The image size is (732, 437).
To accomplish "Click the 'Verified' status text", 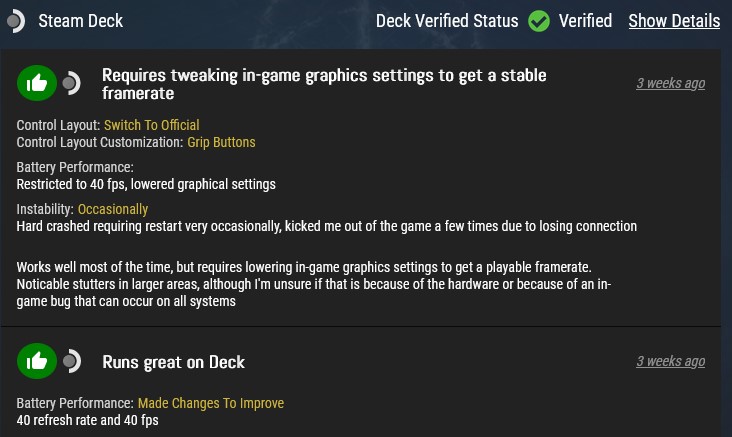I will pos(585,21).
